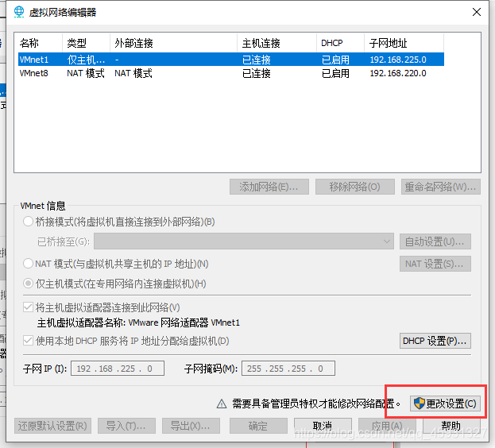Image resolution: width=495 pixels, height=448 pixels.
Task: Click 导出(X) button
Action: tap(191, 426)
